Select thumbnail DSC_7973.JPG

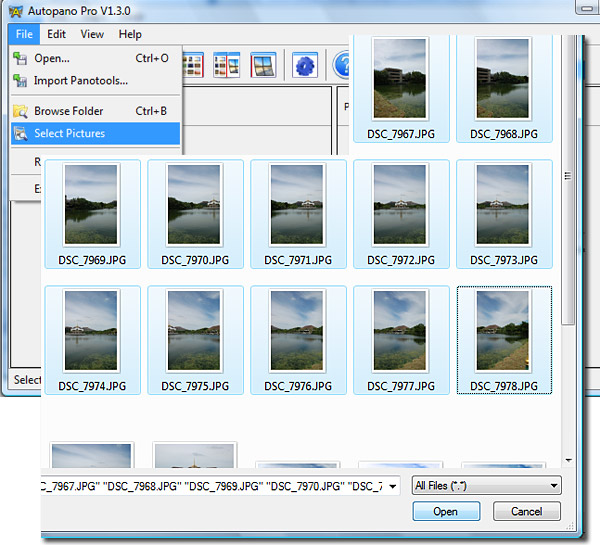pos(504,214)
